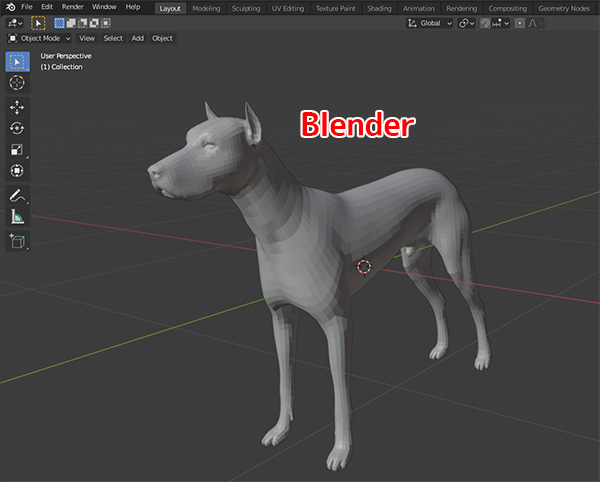
Task: Open the Render menu
Action: coord(72,7)
